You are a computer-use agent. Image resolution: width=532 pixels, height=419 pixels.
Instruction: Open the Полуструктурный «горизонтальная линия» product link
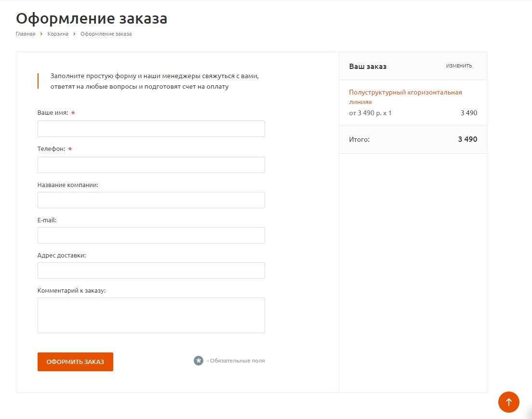coord(405,97)
